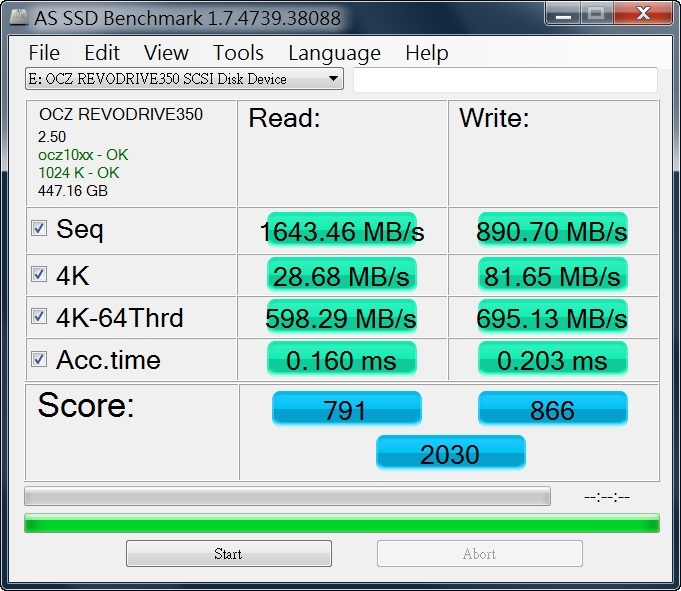Click the AS SSD Benchmark title bar icon
Image resolution: width=681 pixels, height=591 pixels.
pos(19,17)
